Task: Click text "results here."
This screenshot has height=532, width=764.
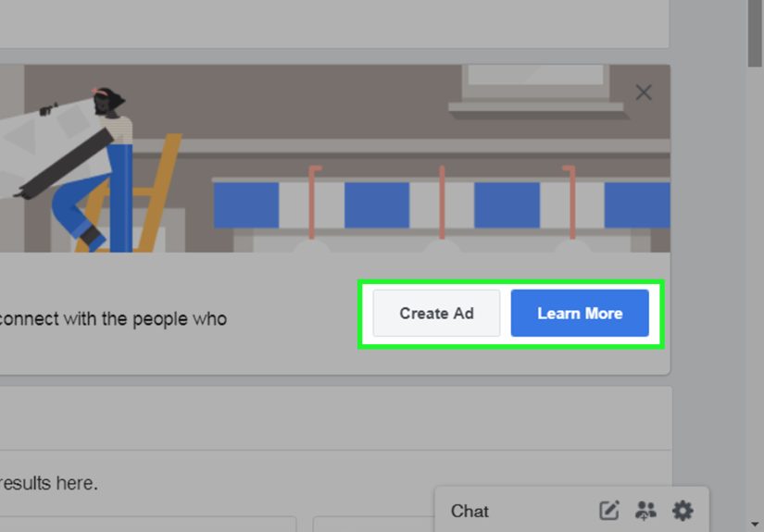Action: click(x=49, y=483)
